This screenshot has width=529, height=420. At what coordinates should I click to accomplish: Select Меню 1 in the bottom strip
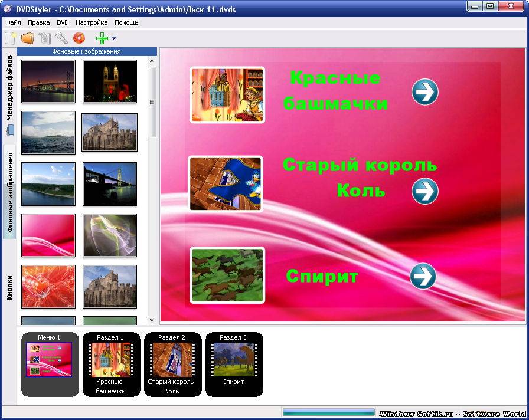click(x=50, y=365)
